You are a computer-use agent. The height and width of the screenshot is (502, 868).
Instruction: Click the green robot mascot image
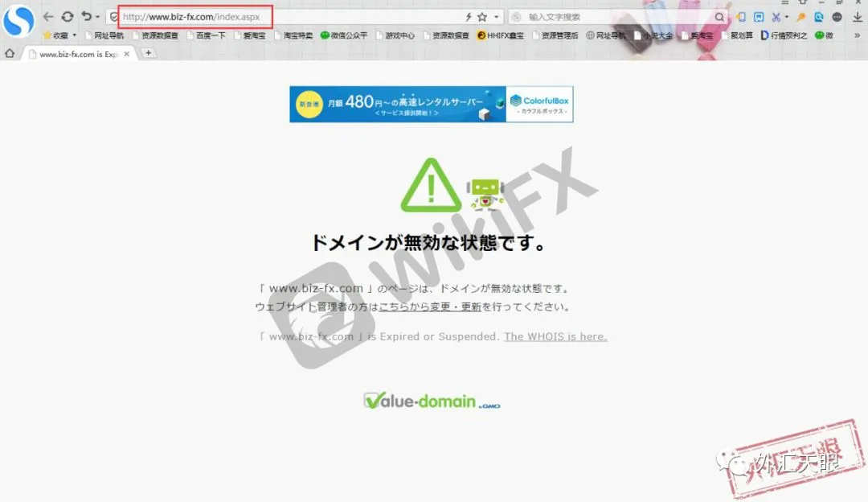[485, 194]
